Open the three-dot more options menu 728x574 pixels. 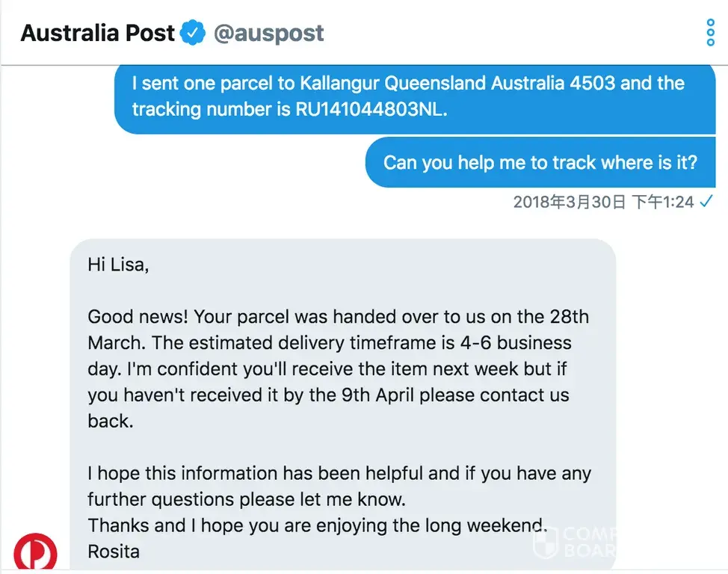click(x=710, y=33)
